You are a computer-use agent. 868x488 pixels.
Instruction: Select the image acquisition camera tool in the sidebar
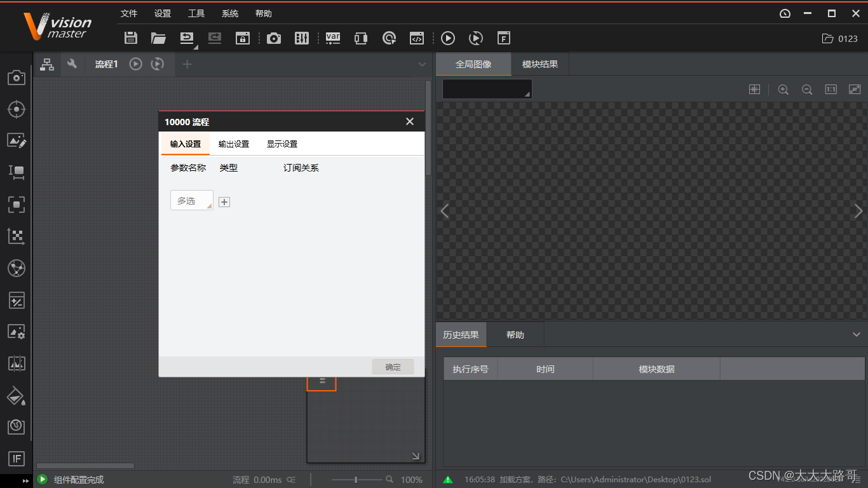tap(17, 78)
